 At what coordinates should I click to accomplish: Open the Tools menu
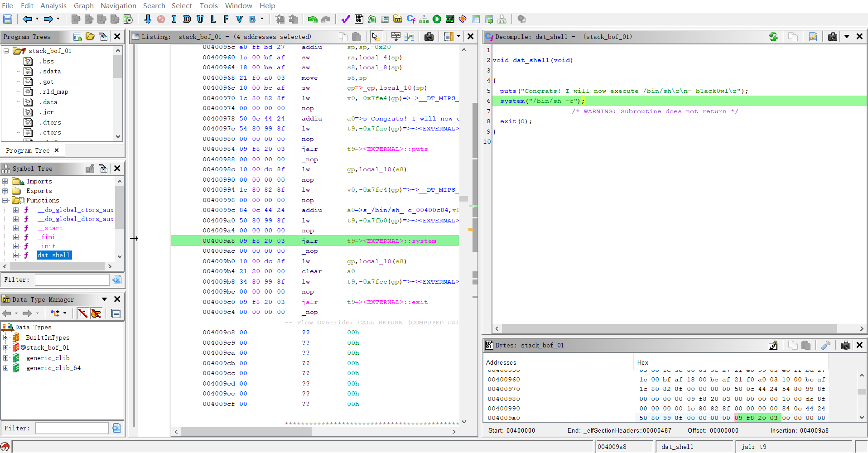point(209,5)
